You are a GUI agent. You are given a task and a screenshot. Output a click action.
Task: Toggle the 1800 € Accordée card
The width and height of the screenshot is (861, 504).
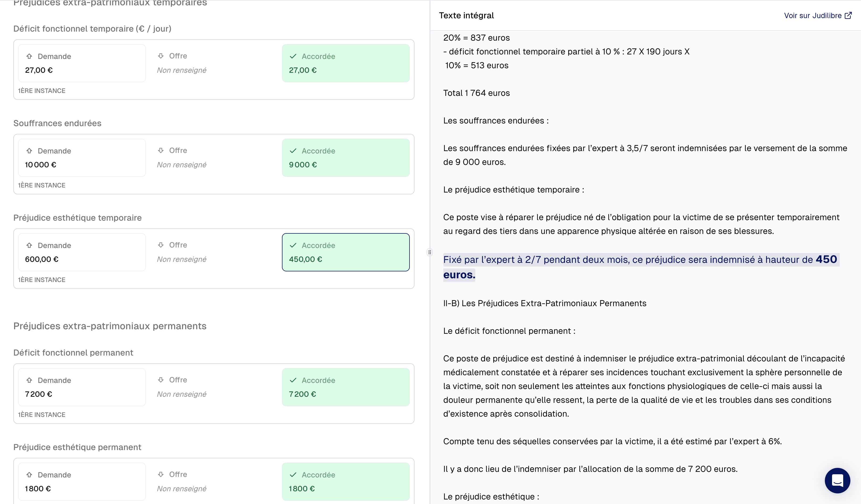(x=346, y=481)
